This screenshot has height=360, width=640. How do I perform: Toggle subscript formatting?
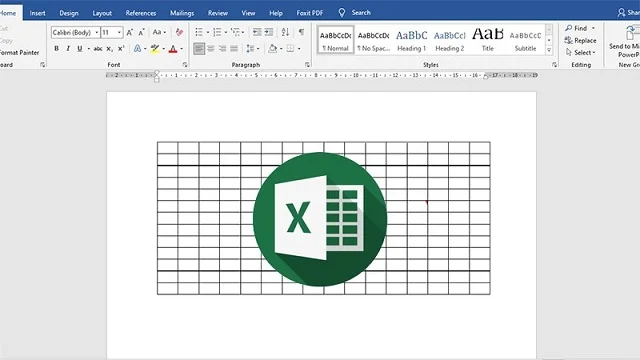click(109, 49)
